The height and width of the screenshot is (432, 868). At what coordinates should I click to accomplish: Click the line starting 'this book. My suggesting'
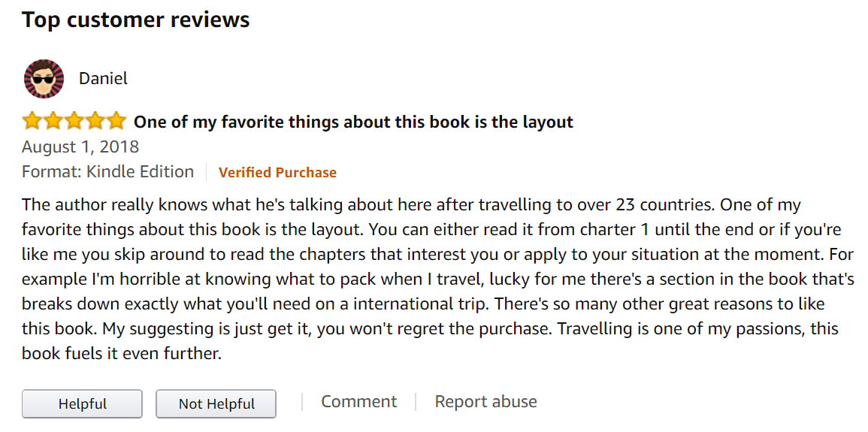point(430,329)
